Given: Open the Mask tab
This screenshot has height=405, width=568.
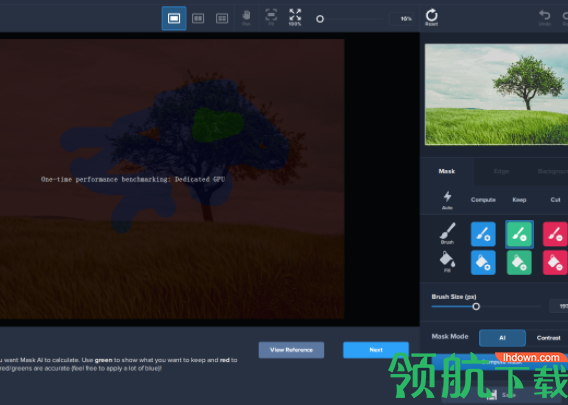Looking at the screenshot, I should 447,171.
